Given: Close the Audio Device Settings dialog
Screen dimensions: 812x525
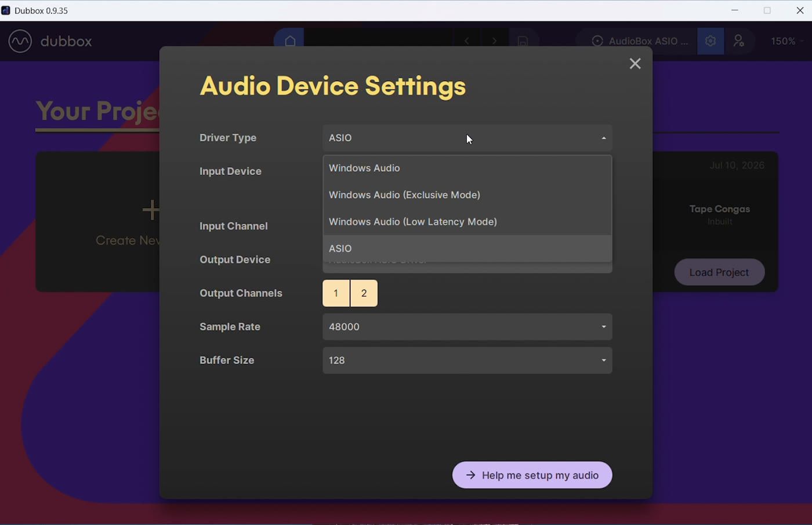Looking at the screenshot, I should [635, 64].
